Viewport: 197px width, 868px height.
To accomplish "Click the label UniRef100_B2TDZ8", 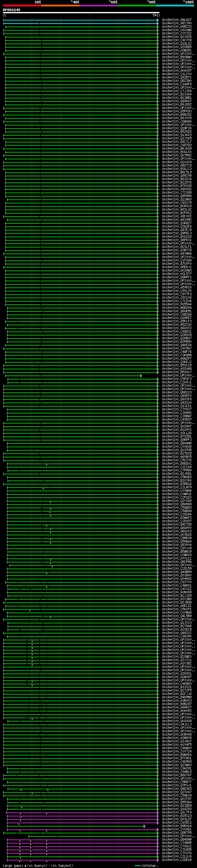I will click(177, 453).
